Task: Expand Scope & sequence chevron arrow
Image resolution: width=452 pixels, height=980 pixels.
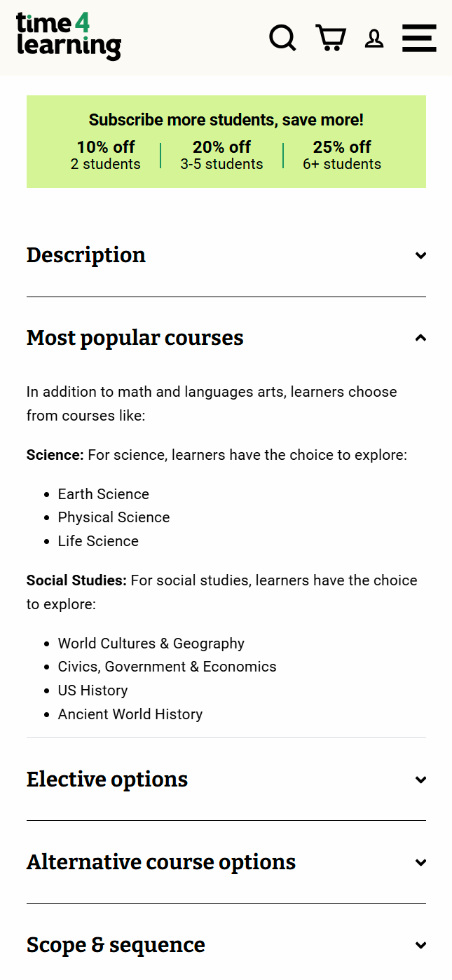Action: pos(420,945)
